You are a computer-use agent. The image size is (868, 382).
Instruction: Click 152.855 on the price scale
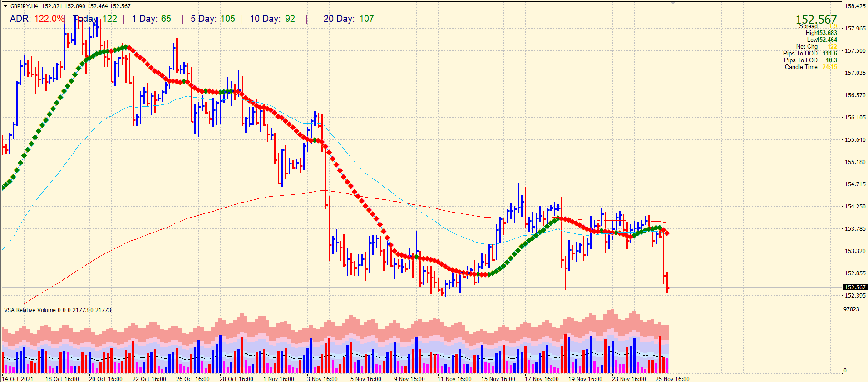(855, 273)
